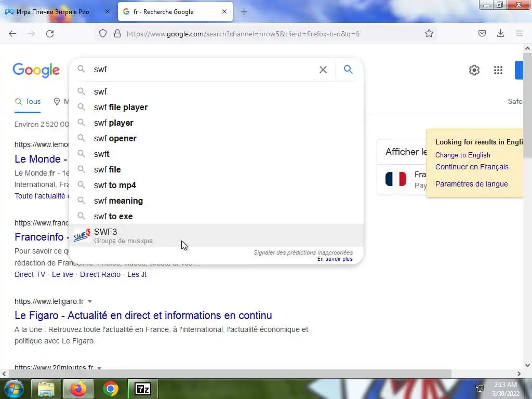The width and height of the screenshot is (532, 399).
Task: Click the horizontal scrollbar left arrow
Action: 4,374
